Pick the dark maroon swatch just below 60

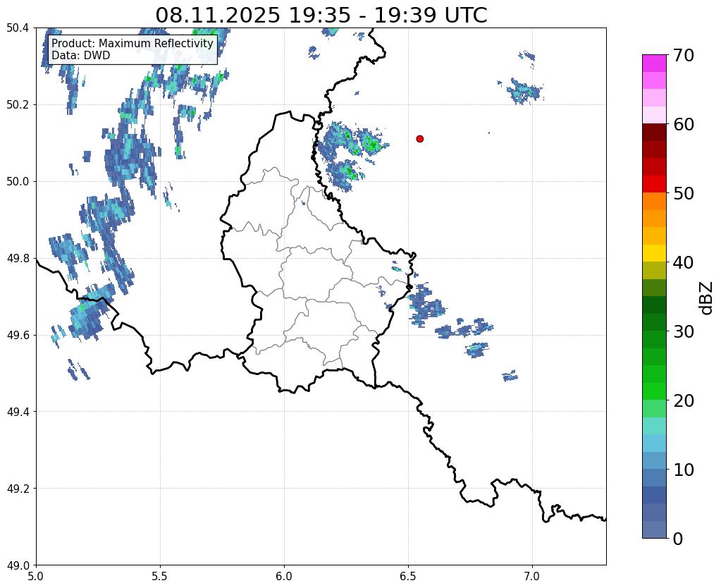(654, 133)
